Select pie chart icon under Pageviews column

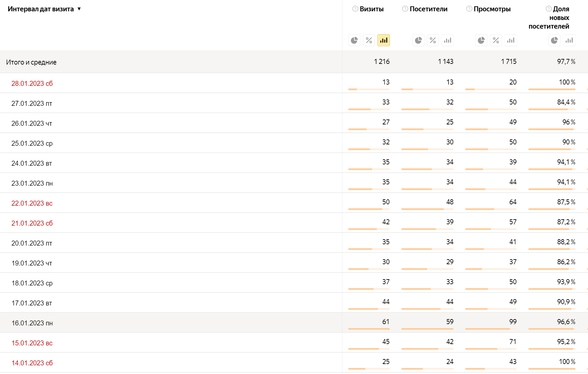[x=481, y=40]
